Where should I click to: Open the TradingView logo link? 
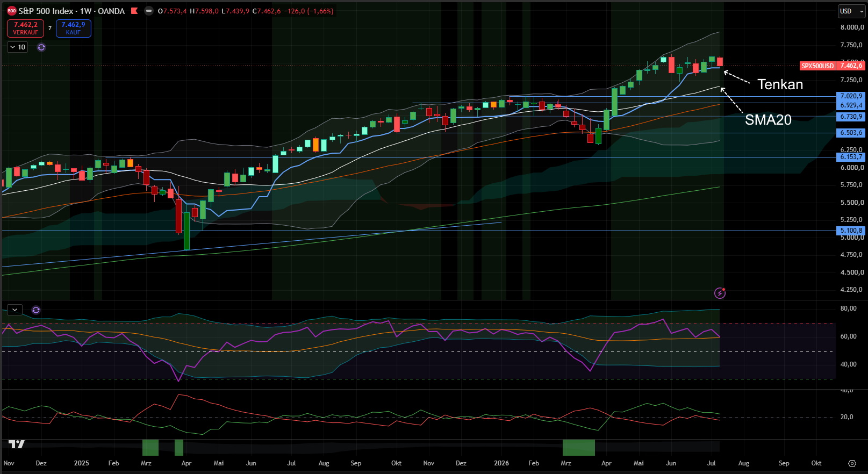tap(17, 444)
